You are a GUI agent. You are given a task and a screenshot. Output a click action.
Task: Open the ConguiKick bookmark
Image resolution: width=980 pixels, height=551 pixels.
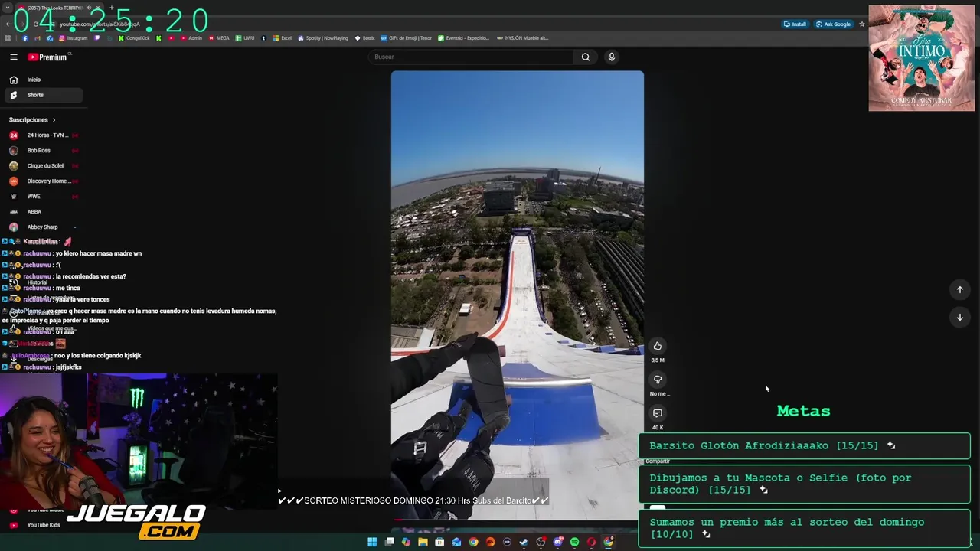tap(134, 38)
